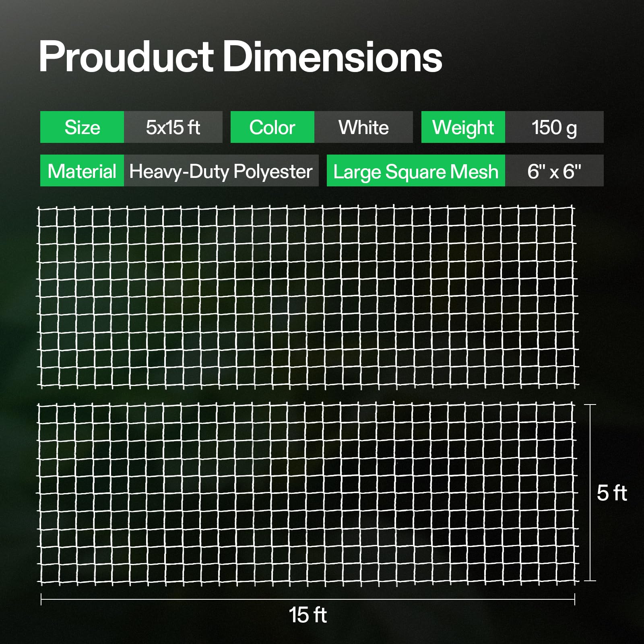
Task: Select the green 'Size' label
Action: click(x=82, y=127)
